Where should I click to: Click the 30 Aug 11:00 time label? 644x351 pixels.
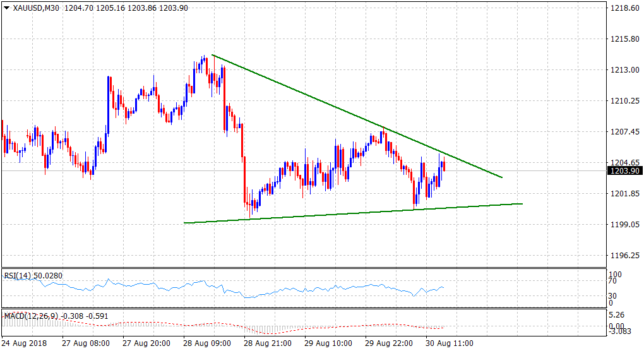(451, 343)
